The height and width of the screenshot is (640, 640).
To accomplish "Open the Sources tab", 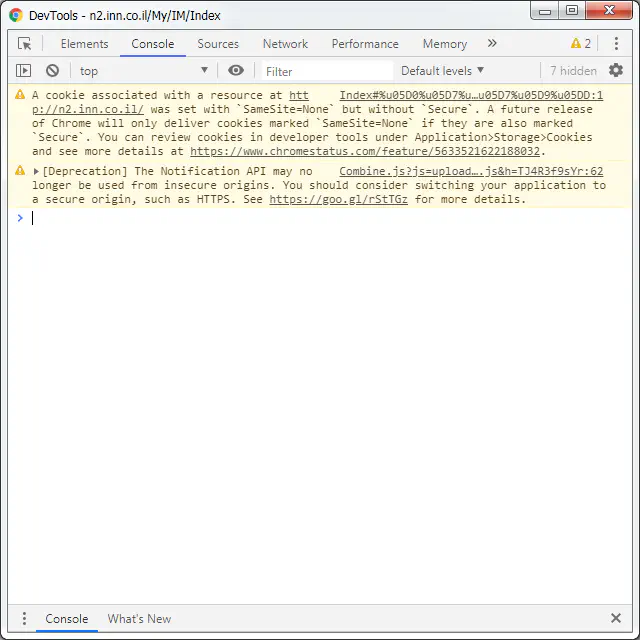I will [218, 44].
